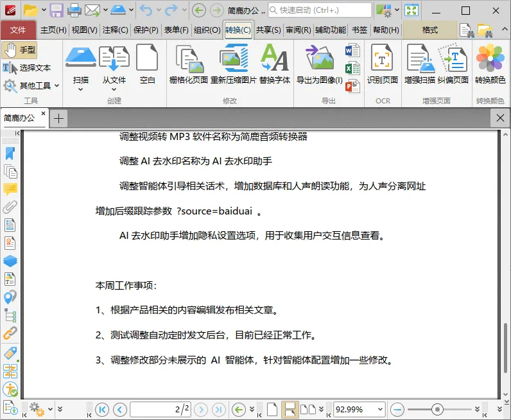This screenshot has width=511, height=420.
Task: Open the Named Destinations pin icon in sidebar
Action: coord(10,297)
